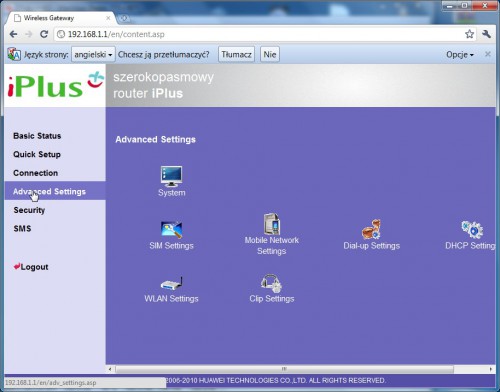Viewport: 500px width, 392px height.
Task: Open Mobile Network Settings icon
Action: pyautogui.click(x=272, y=224)
